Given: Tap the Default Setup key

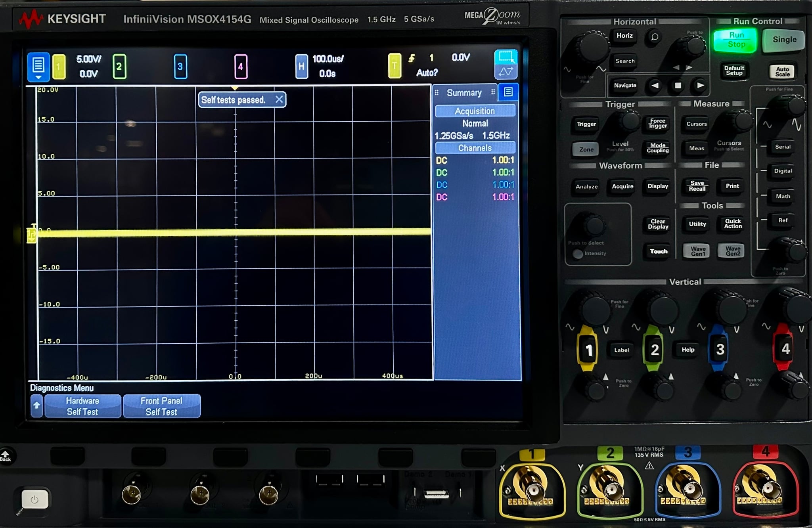Looking at the screenshot, I should click(734, 71).
